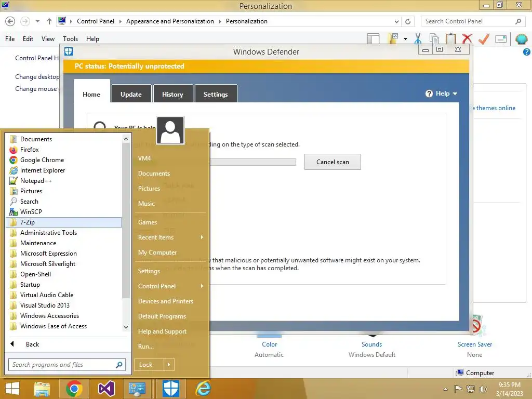Open Internet Explorer from the Start menu list
Screen dimensions: 532x399
coord(64,170)
